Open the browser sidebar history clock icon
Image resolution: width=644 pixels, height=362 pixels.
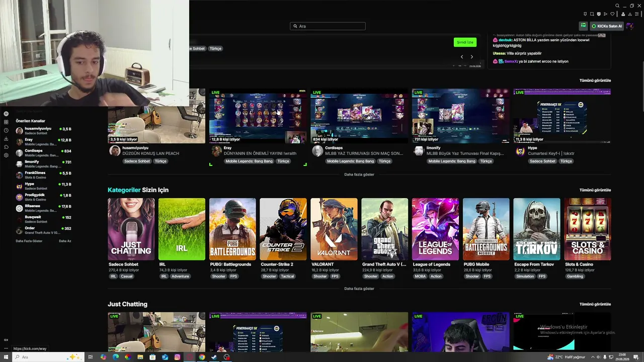coord(6,130)
